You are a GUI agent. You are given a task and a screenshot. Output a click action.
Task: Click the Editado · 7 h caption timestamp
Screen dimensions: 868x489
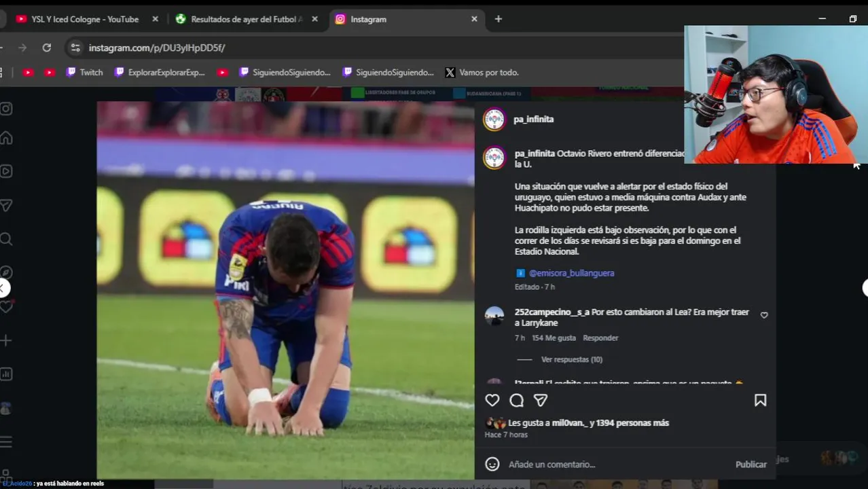point(535,287)
